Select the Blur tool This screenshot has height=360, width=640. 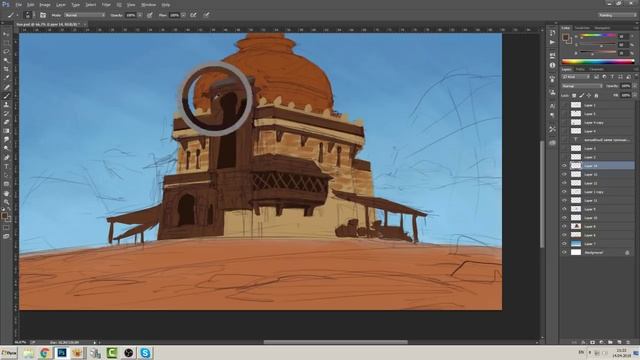tap(6, 140)
